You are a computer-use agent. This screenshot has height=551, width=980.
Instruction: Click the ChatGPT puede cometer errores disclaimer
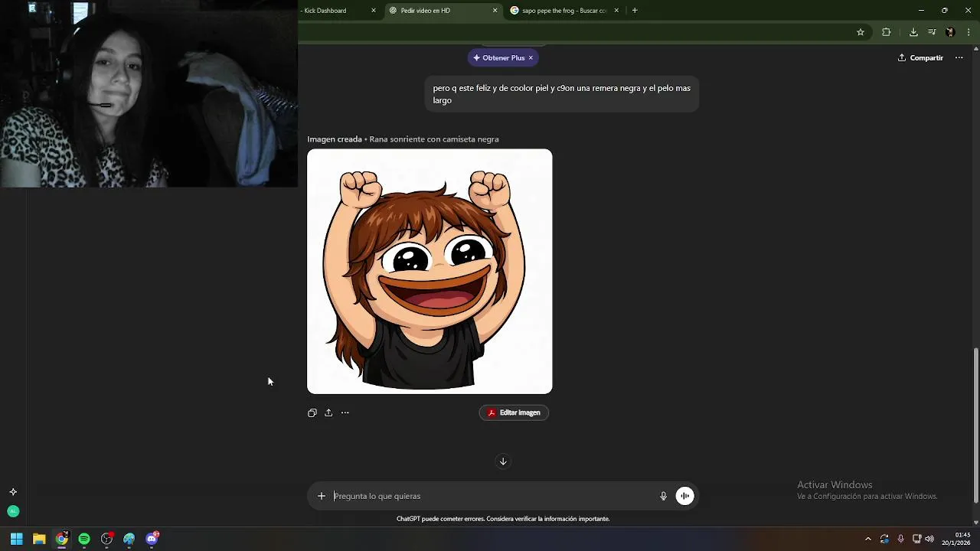click(503, 519)
